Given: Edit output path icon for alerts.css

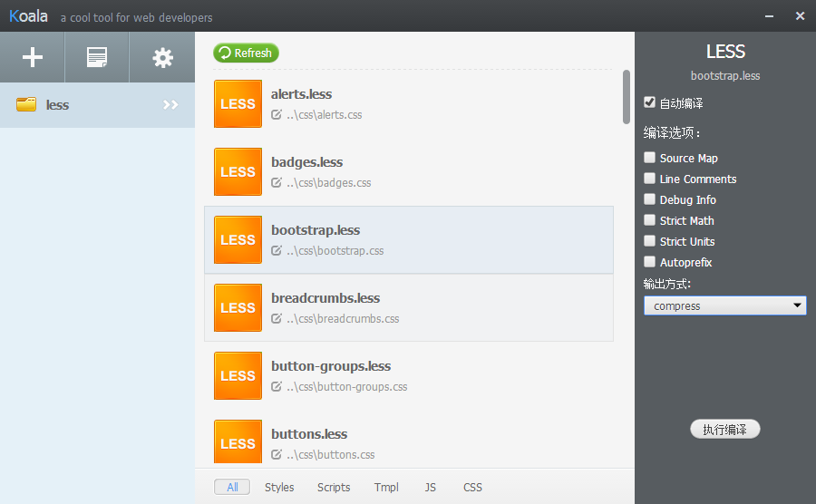Looking at the screenshot, I should coord(277,114).
